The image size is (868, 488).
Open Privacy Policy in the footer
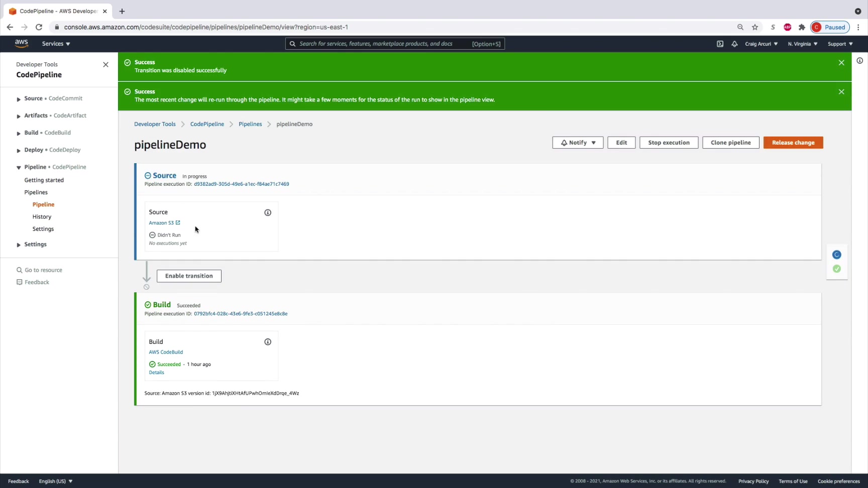click(x=753, y=481)
